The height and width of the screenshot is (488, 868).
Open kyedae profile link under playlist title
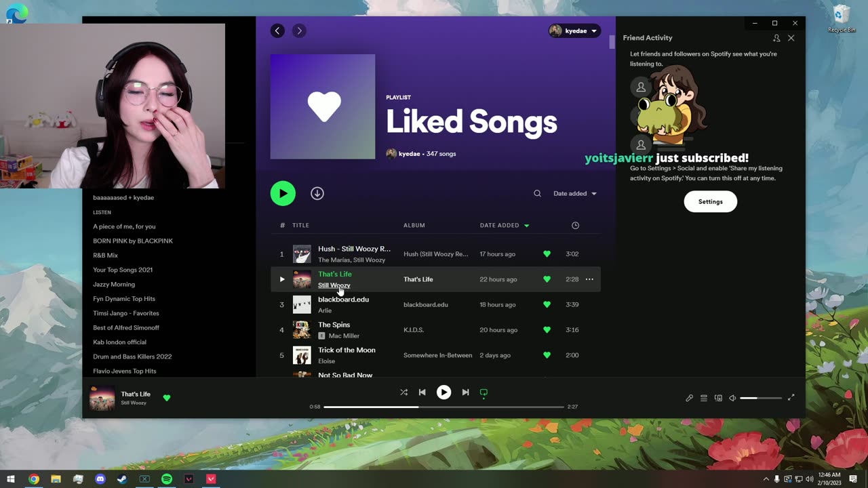pyautogui.click(x=410, y=154)
